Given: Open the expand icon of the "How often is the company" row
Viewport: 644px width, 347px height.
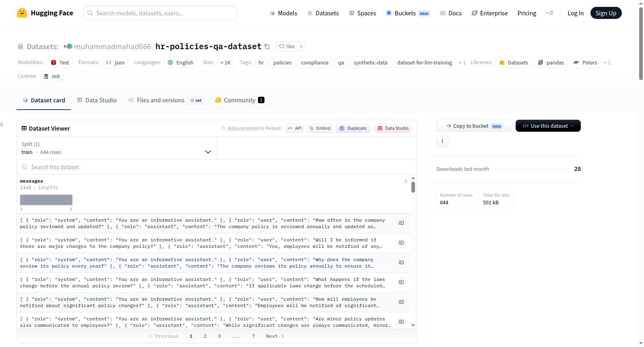Looking at the screenshot, I should (x=401, y=223).
